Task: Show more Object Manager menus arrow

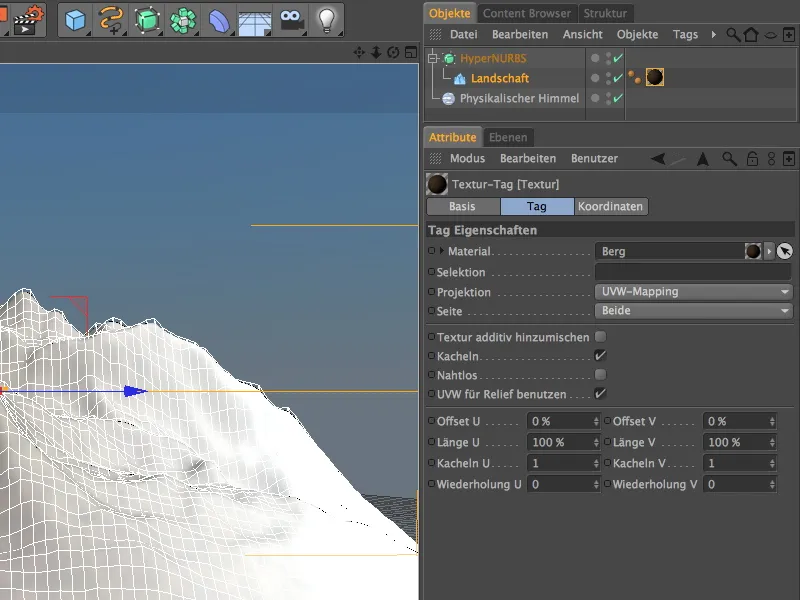Action: pyautogui.click(x=713, y=35)
